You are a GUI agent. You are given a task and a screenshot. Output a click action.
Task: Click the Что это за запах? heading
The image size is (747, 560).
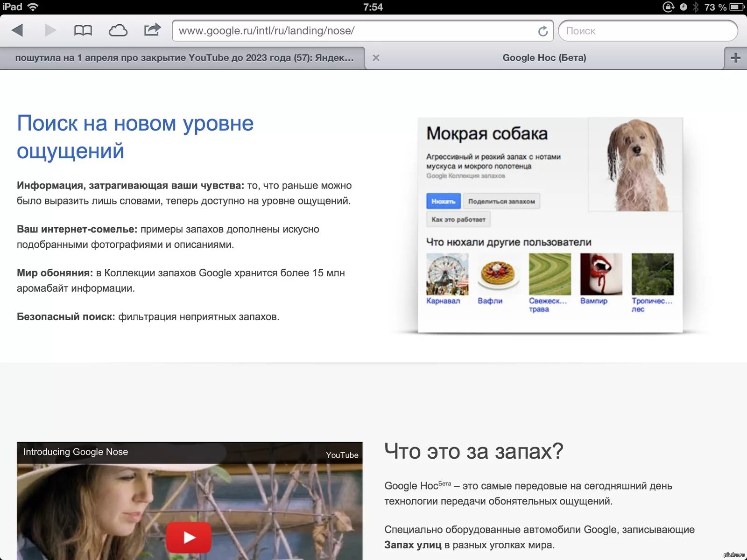point(474,451)
